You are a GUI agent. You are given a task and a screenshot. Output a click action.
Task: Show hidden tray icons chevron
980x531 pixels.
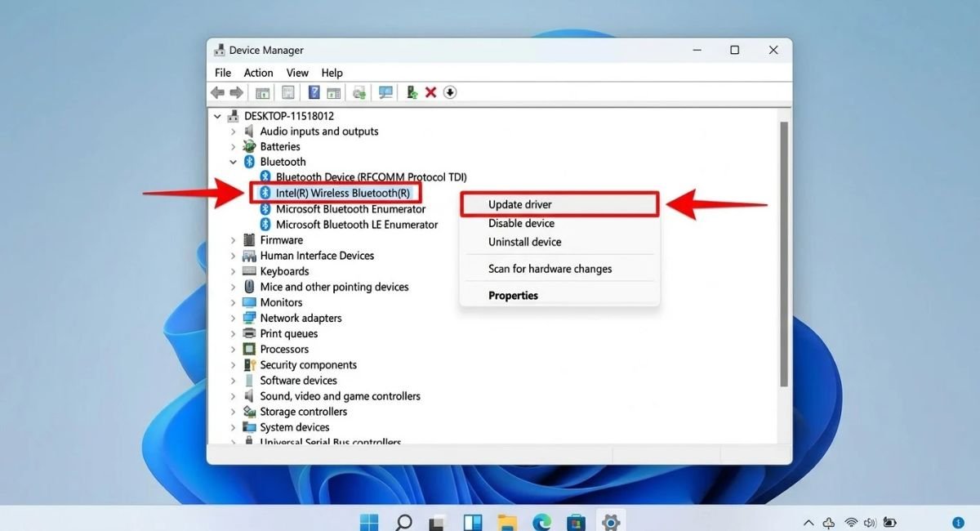point(808,522)
